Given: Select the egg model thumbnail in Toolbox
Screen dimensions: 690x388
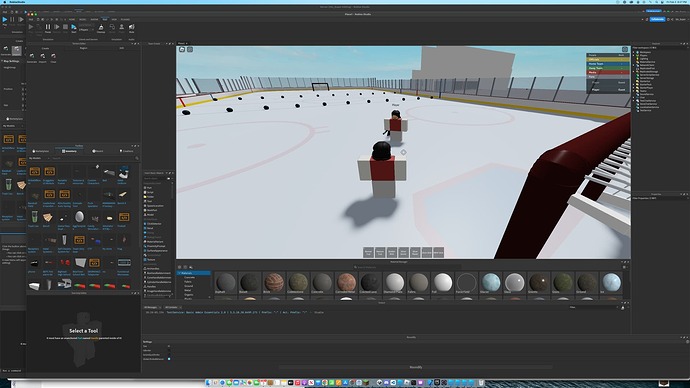Looking at the screenshot, I should coord(79,217).
